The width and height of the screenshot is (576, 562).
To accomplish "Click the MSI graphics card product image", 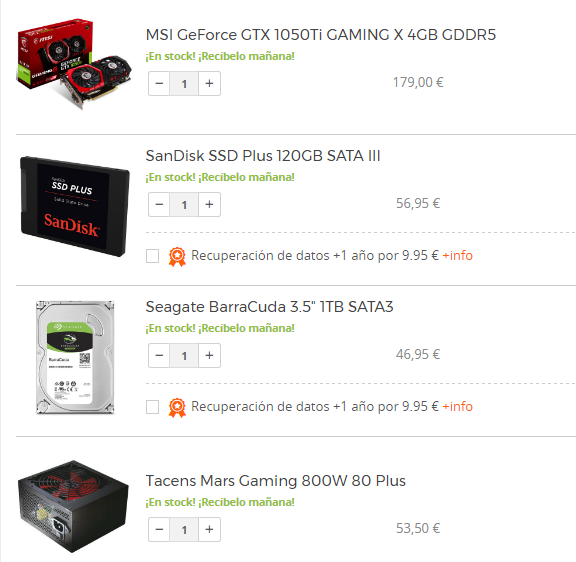I will 74,64.
